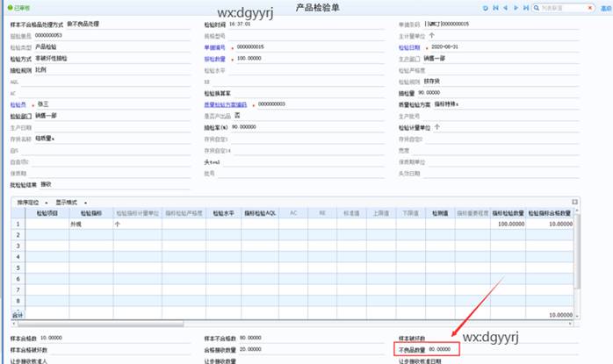
Task: Click the 已审核 status indicator
Action: click(x=17, y=7)
